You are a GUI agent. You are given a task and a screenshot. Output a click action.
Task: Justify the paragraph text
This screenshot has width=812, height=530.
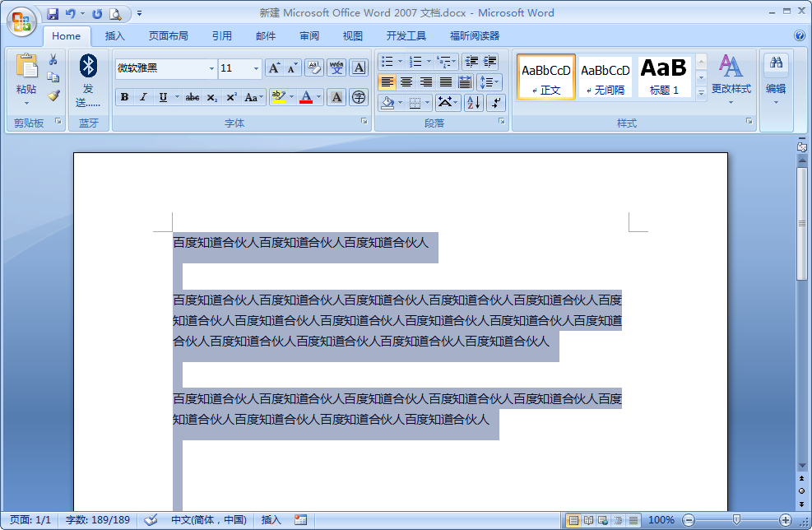(445, 81)
